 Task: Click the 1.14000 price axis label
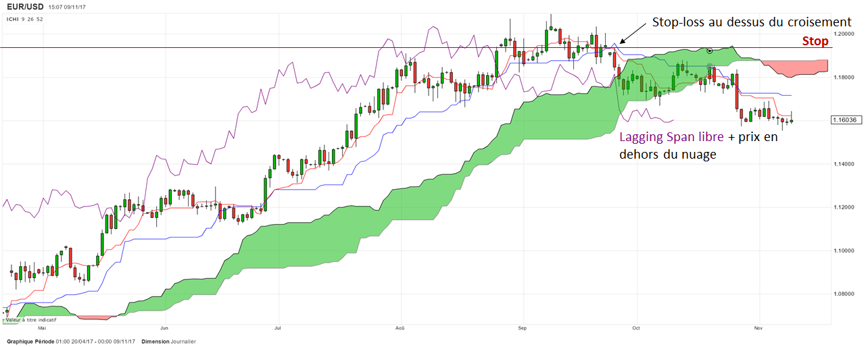click(x=844, y=164)
